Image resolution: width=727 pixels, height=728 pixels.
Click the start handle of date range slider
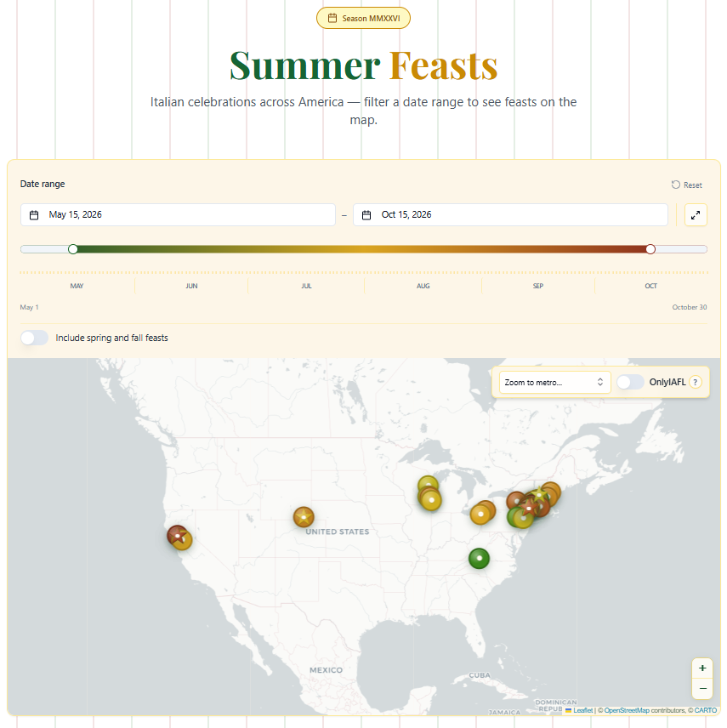73,249
